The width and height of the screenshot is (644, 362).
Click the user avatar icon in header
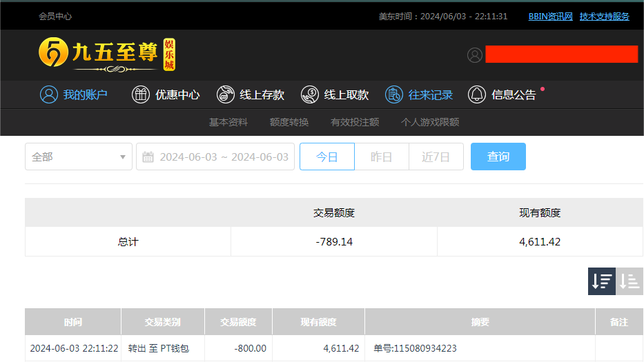[x=475, y=54]
